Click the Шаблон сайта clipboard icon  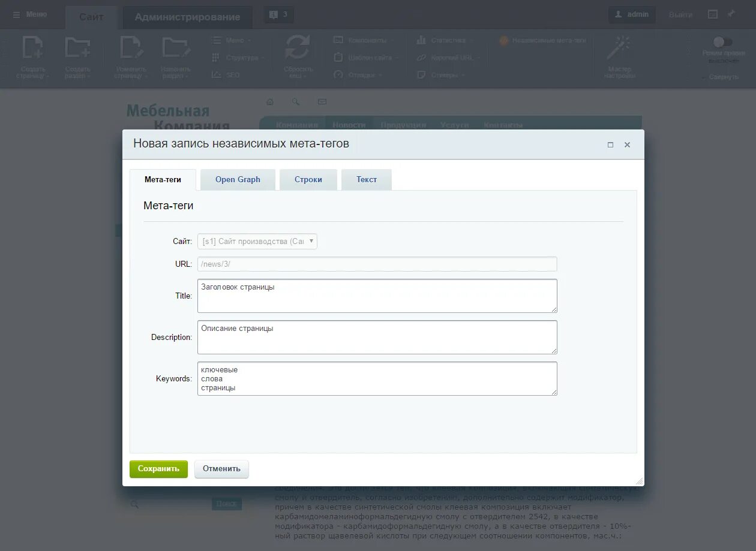click(338, 58)
